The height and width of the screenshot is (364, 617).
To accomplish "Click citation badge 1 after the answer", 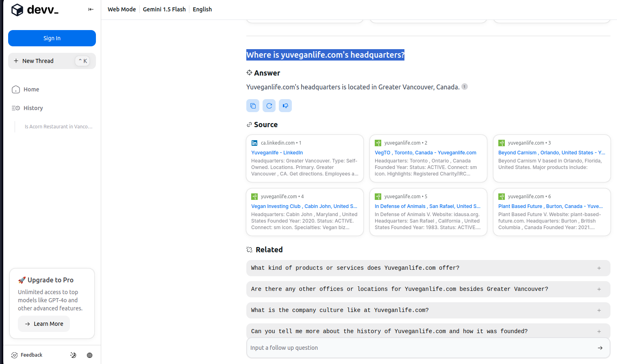I will (x=465, y=87).
